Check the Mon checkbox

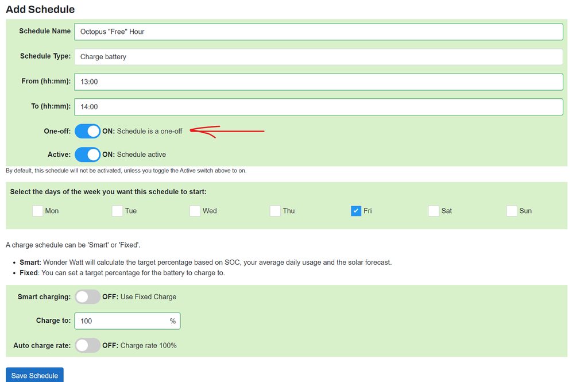pos(38,211)
